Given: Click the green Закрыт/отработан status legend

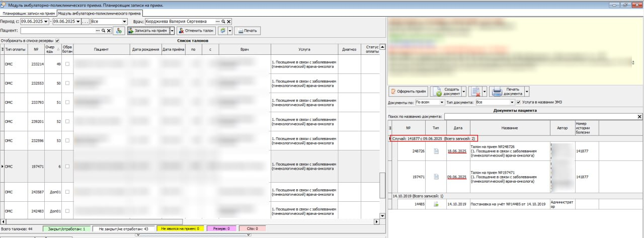Looking at the screenshot, I should 66,228.
